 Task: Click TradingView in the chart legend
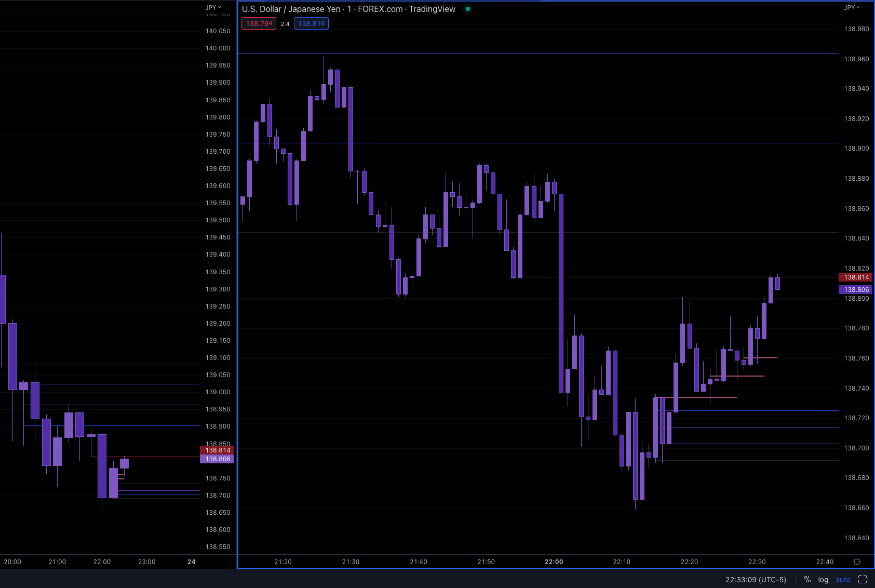click(x=433, y=9)
